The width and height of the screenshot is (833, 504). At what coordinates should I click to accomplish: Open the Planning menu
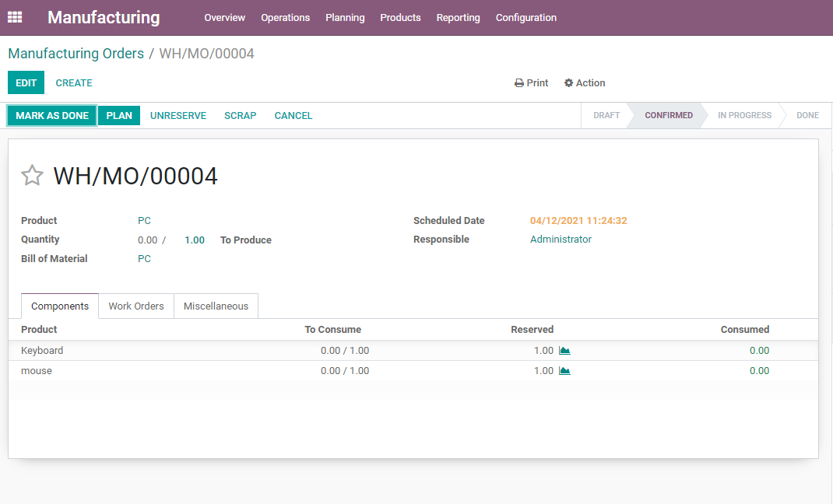tap(346, 18)
